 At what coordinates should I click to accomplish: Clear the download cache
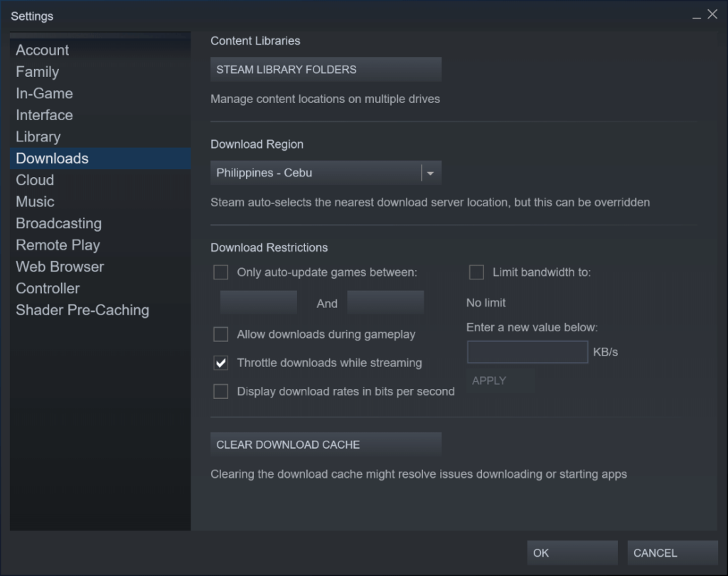tap(325, 444)
